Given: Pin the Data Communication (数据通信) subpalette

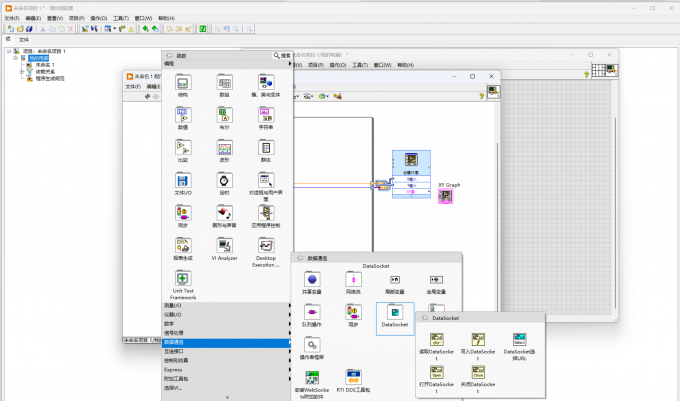Looking at the screenshot, I should [300, 258].
